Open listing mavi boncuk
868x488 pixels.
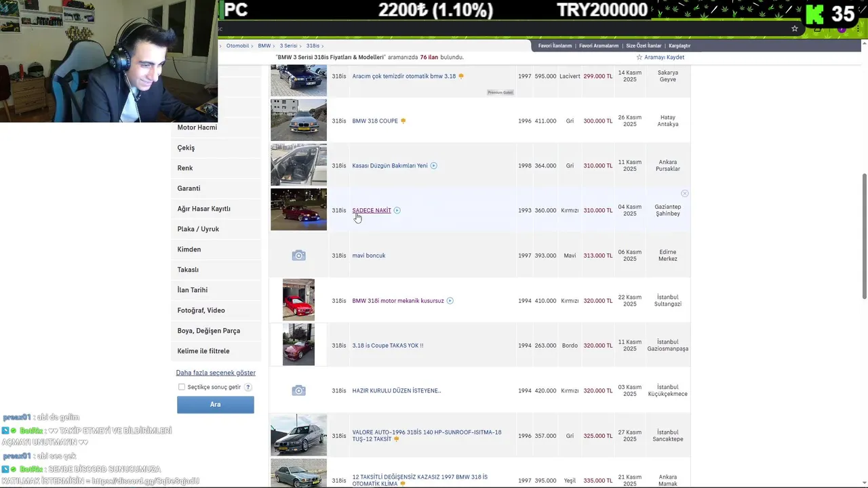(369, 256)
